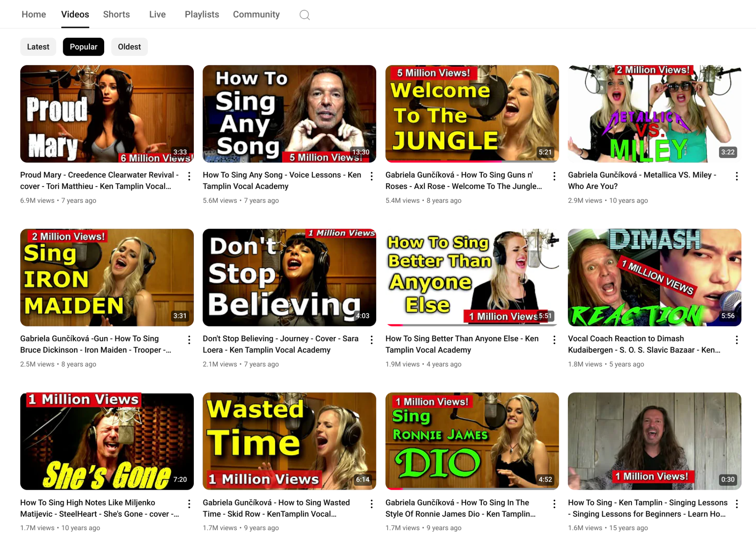The width and height of the screenshot is (756, 538).
Task: Go to the Community tab
Action: coord(256,15)
